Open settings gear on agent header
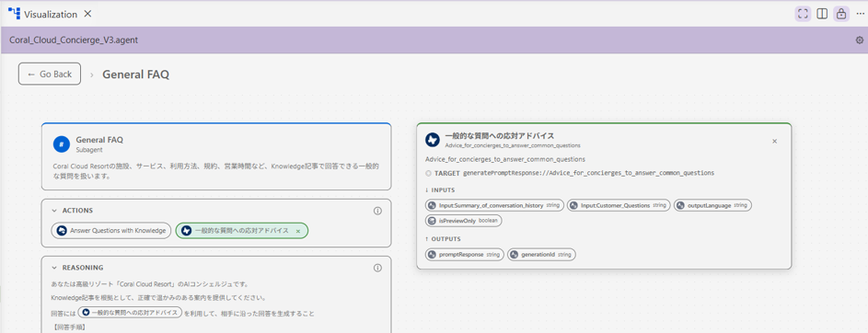 [859, 40]
